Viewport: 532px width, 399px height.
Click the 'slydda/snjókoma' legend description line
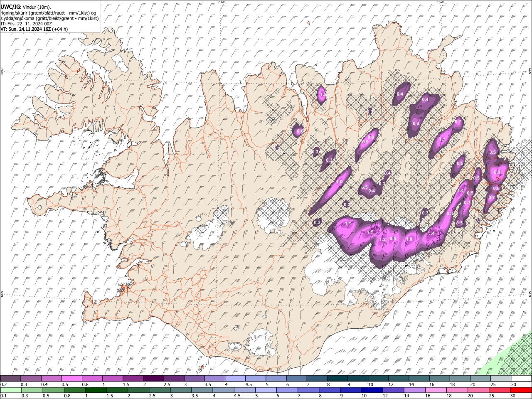tap(49, 18)
